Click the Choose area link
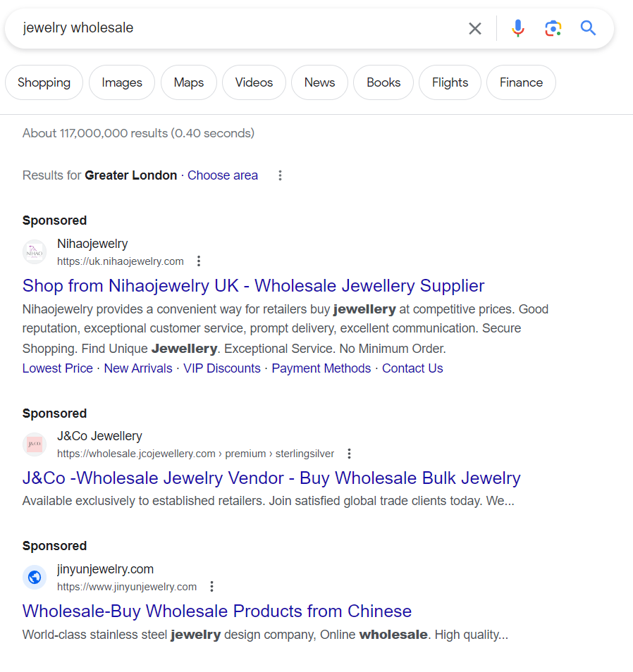Image resolution: width=633 pixels, height=672 pixels. (x=223, y=175)
